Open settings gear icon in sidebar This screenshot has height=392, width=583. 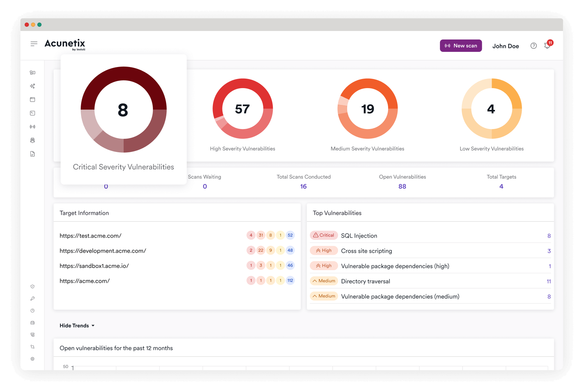pyautogui.click(x=32, y=359)
